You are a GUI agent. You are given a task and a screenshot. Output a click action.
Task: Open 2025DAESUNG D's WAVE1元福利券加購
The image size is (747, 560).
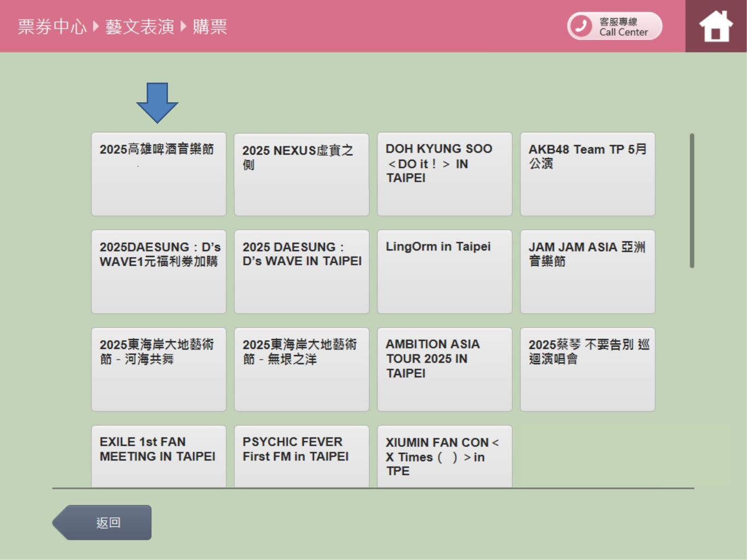click(159, 272)
